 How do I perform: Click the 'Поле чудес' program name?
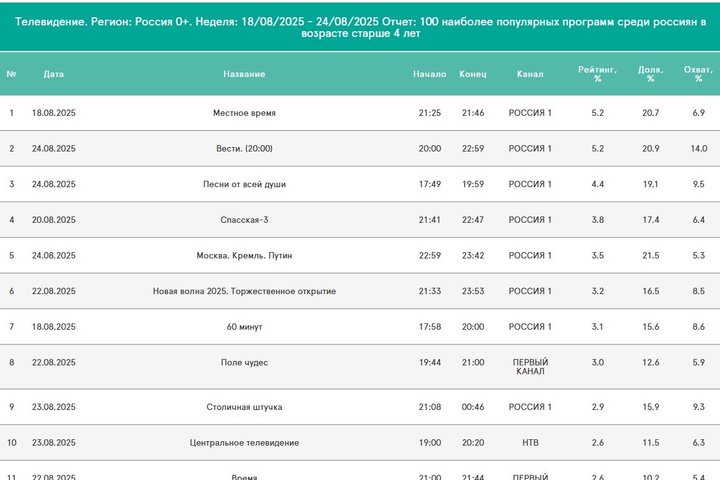244,362
